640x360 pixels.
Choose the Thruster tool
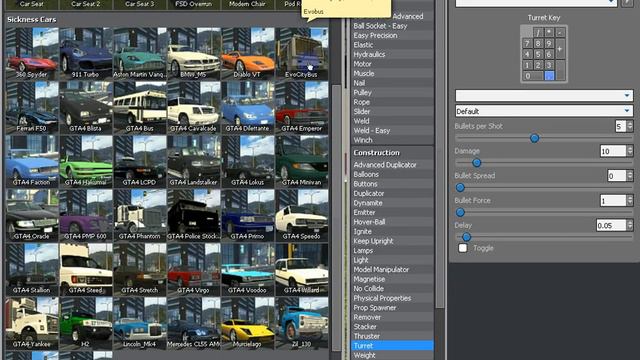tap(392, 336)
